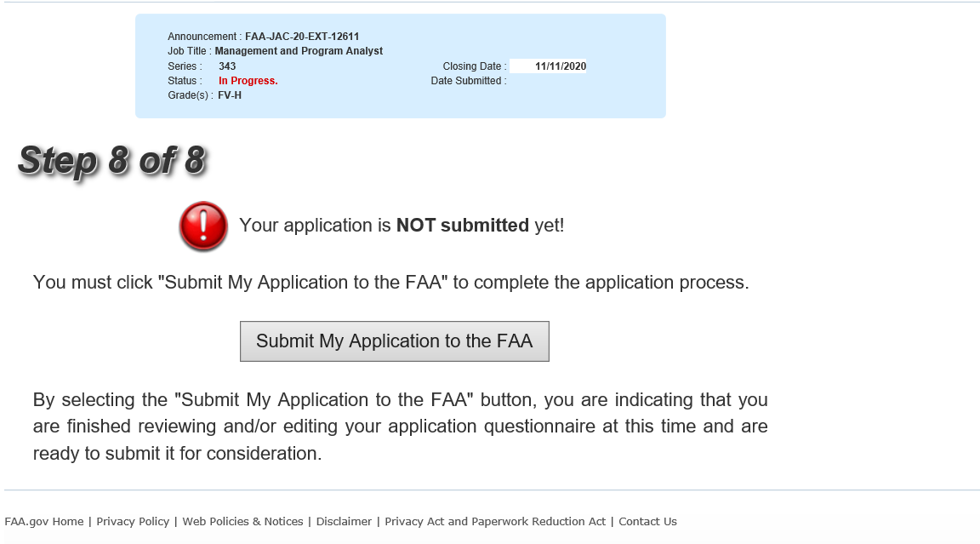
Task: Click the red exclamation warning icon
Action: click(x=202, y=226)
